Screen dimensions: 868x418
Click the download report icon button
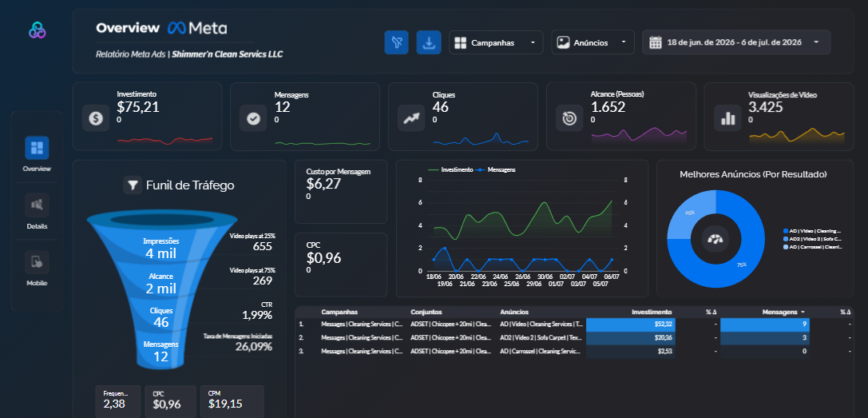point(429,42)
